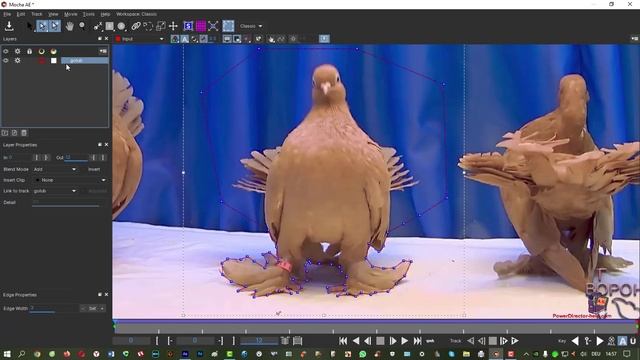640x360 pixels.
Task: Click Autokey A button in keyframe controls
Action: coord(622,341)
